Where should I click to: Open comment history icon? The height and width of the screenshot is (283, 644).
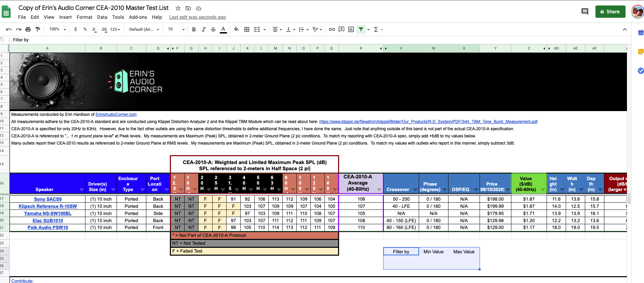click(x=585, y=12)
